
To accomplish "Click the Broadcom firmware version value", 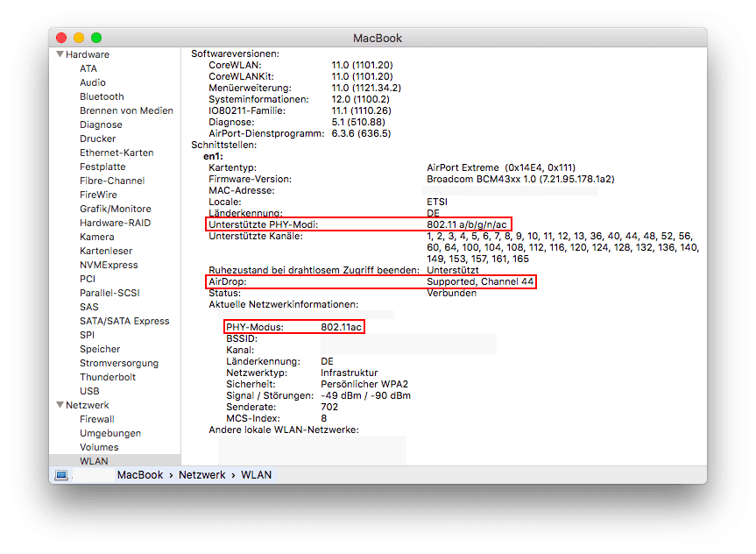I will tap(520, 179).
